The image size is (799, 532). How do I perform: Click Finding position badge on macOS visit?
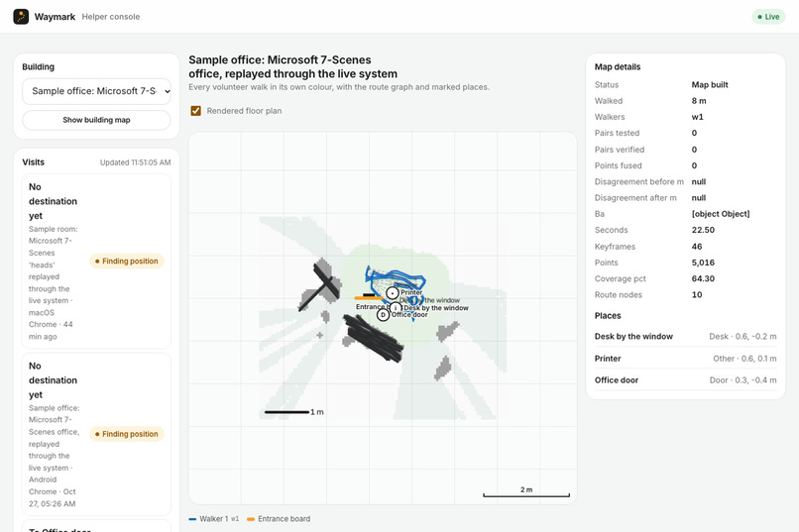[127, 262]
